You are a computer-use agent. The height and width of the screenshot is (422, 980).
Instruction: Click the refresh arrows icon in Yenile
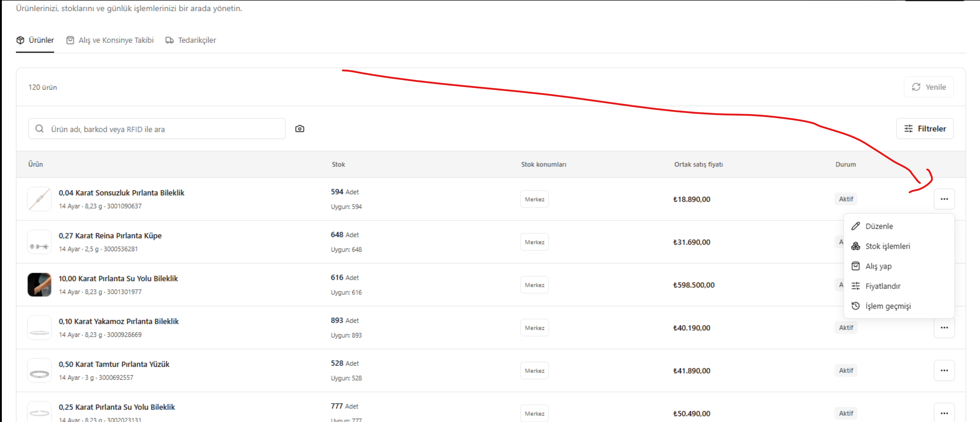click(916, 87)
